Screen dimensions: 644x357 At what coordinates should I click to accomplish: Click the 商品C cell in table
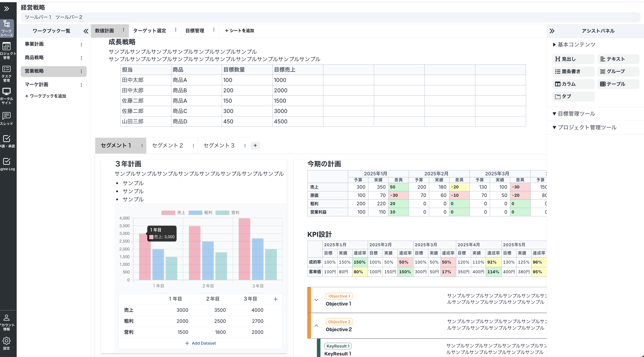coord(197,111)
